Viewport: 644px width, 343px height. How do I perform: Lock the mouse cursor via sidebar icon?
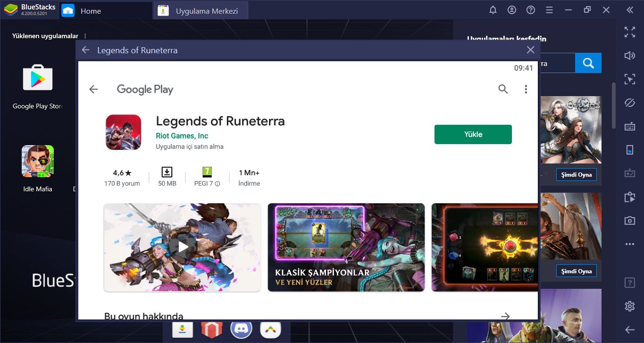pos(630,79)
